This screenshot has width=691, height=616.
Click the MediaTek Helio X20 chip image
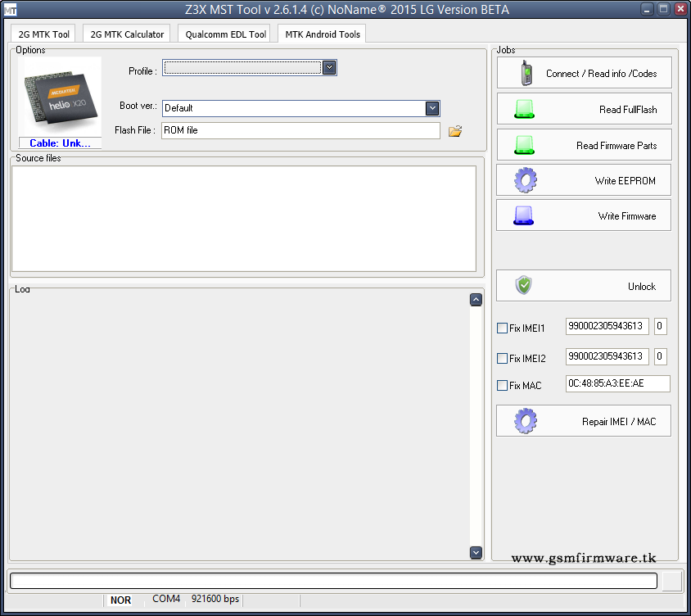pyautogui.click(x=60, y=97)
